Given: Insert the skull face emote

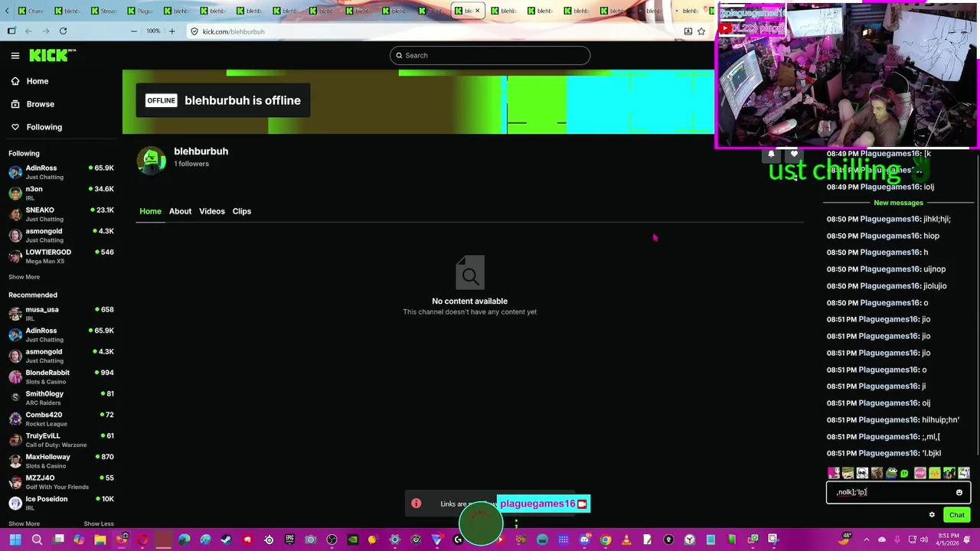Looking at the screenshot, I should [862, 474].
